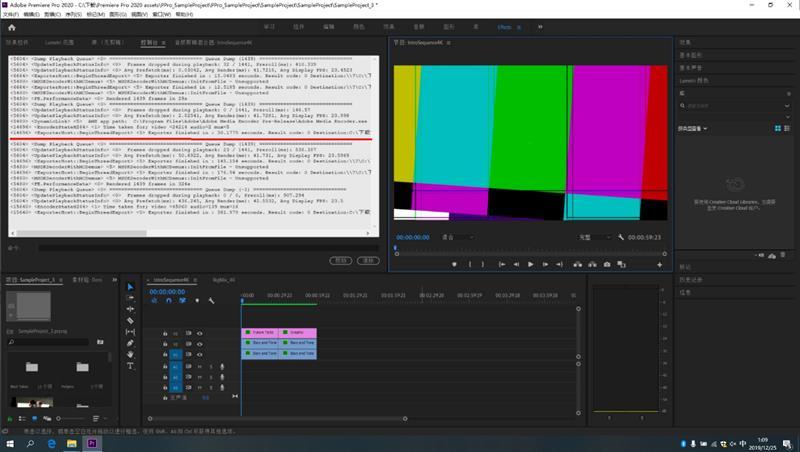Open the IntroSequence4K timeline tab
This screenshot has width=800, height=452.
pos(171,280)
